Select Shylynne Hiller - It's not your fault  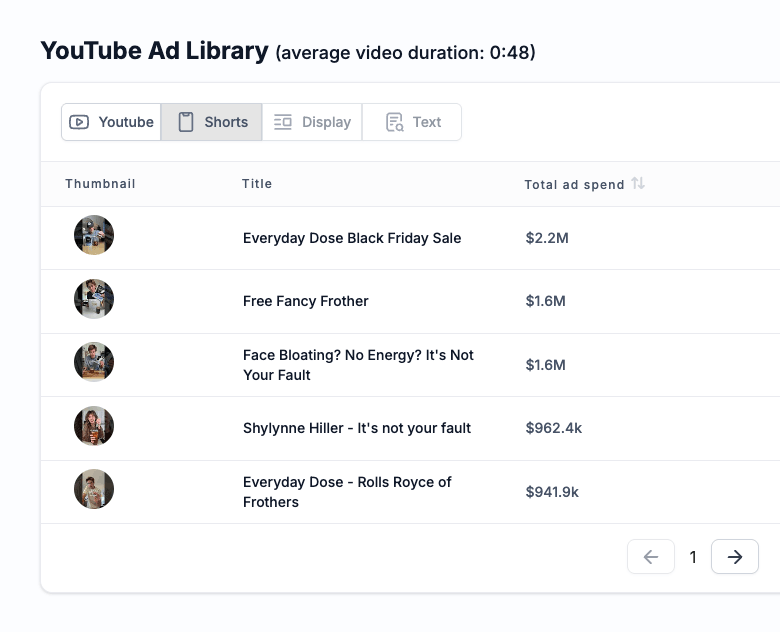pos(357,428)
